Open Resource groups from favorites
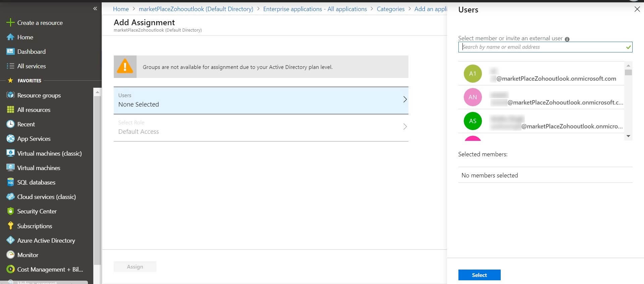Screen dimensions: 644x284 coord(39,95)
